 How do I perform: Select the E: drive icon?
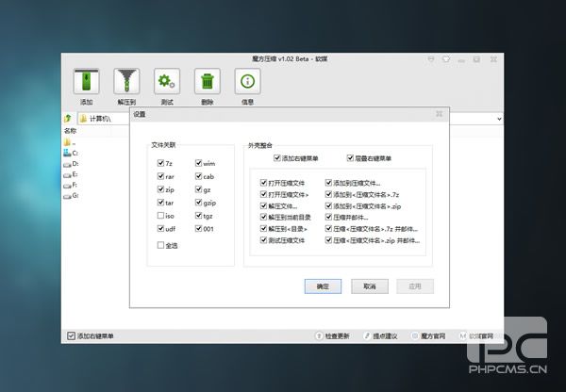pyautogui.click(x=67, y=175)
